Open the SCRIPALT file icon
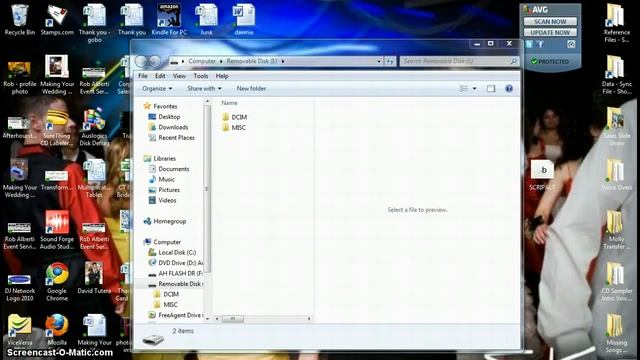The width and height of the screenshot is (640, 360). pyautogui.click(x=542, y=175)
